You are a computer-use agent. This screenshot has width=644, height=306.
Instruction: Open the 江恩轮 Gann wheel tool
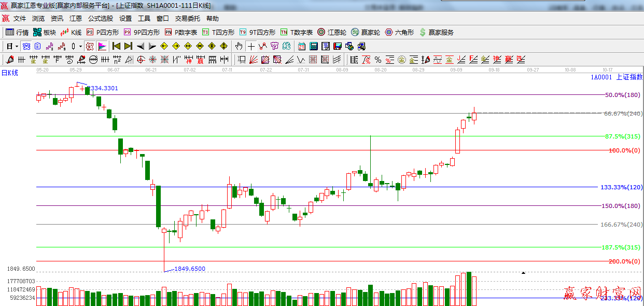(332, 32)
